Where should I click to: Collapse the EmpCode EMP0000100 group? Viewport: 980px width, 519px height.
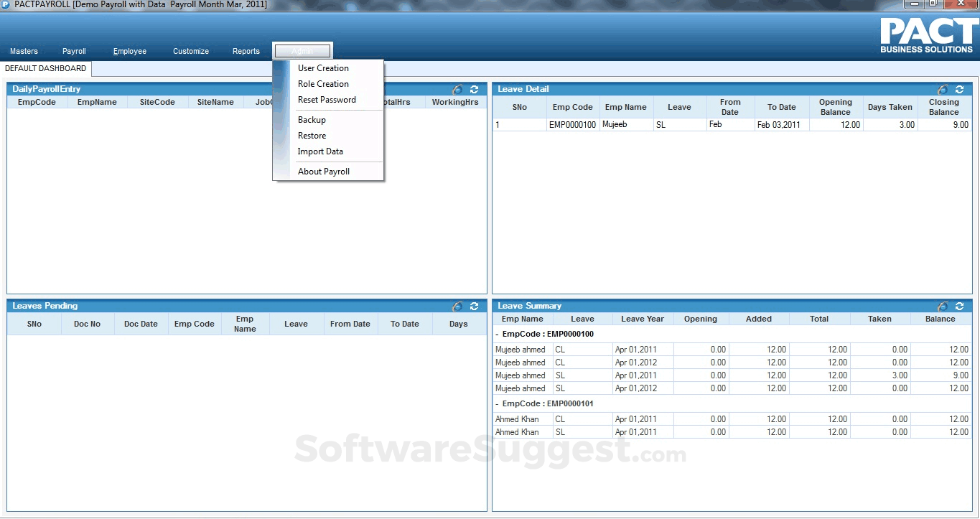click(x=498, y=335)
